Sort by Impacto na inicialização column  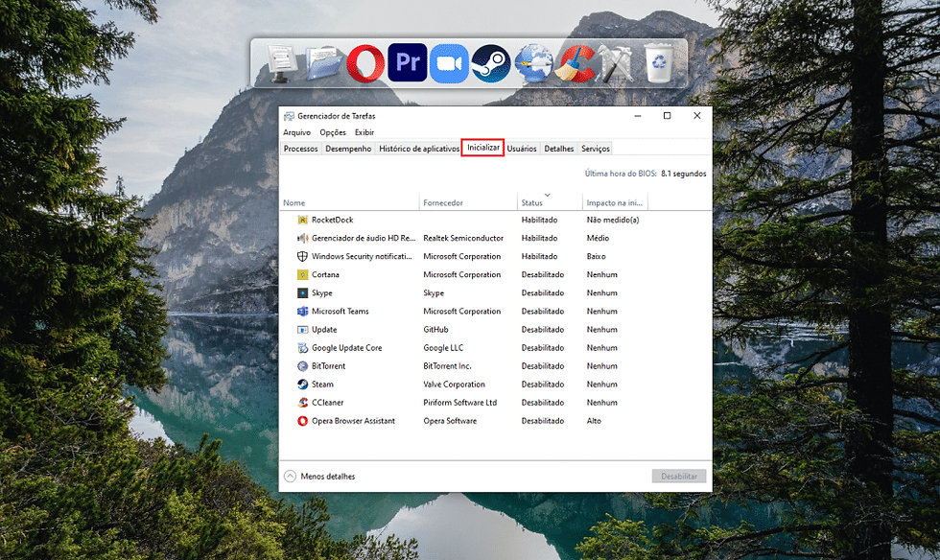pos(615,202)
